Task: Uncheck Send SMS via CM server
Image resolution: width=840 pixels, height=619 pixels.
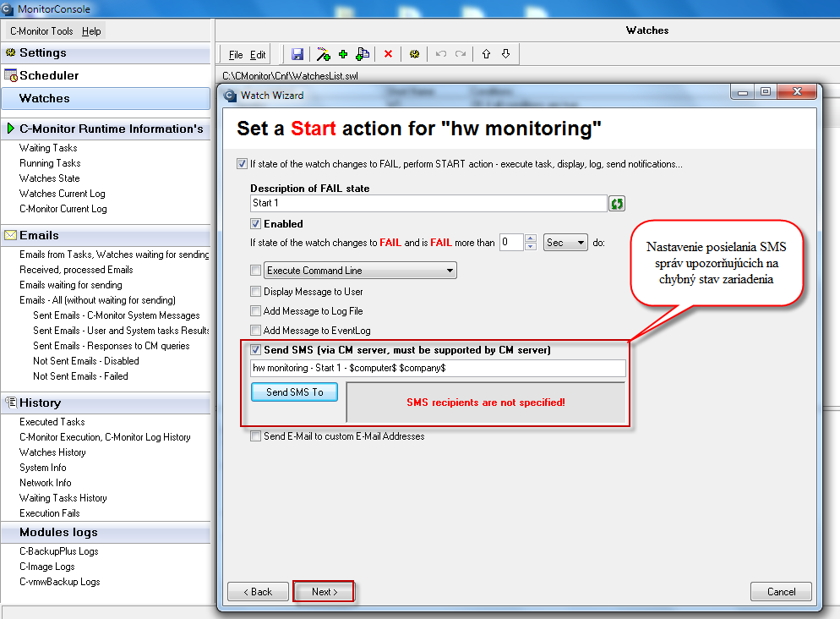Action: pyautogui.click(x=255, y=350)
